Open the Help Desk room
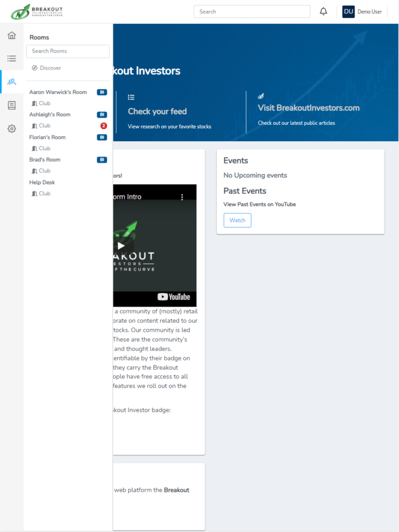Viewport: 399px width, 532px height. [42, 182]
